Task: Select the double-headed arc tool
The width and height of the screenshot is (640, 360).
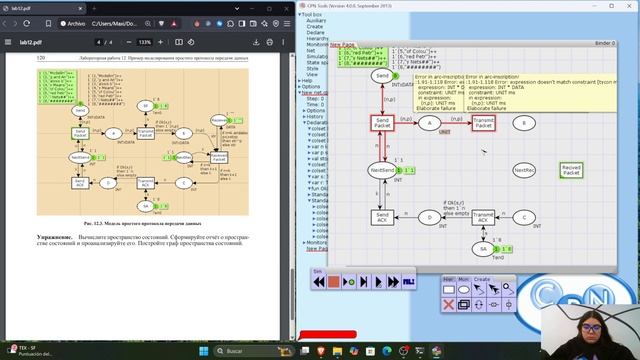Action: point(494,290)
